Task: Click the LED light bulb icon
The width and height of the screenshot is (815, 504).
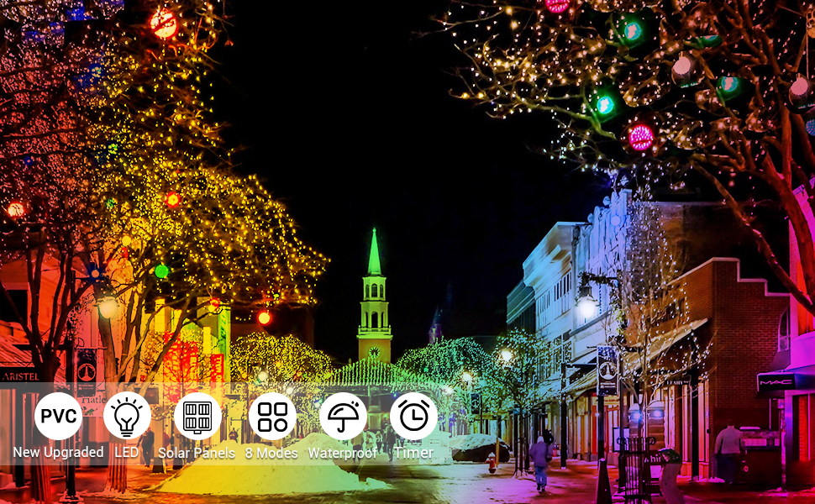Action: 127,416
